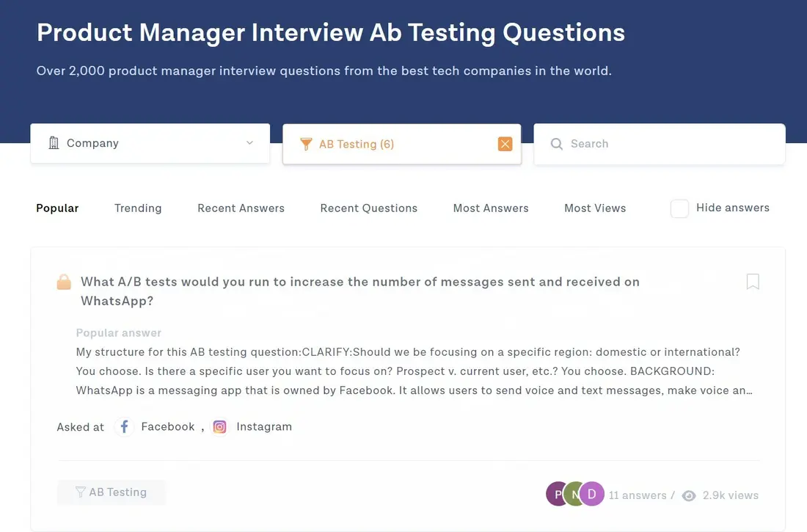The image size is (807, 532).
Task: Open the Facebook company link
Action: 168,426
